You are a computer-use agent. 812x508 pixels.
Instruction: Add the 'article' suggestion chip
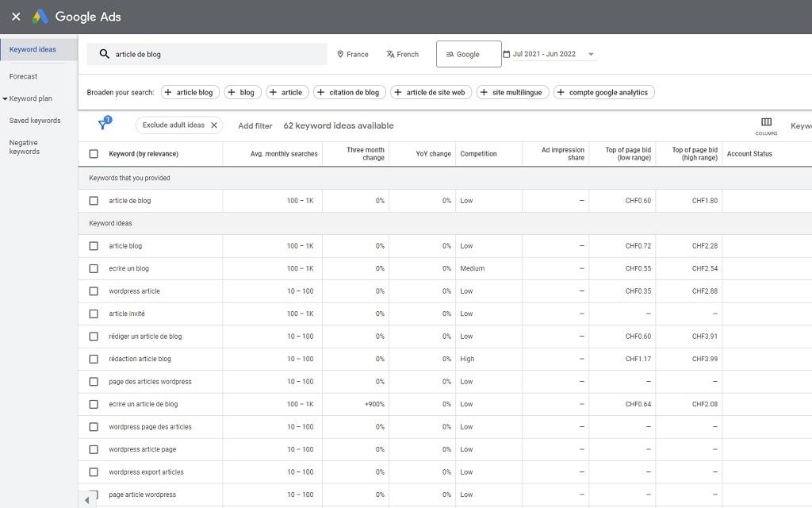(287, 92)
